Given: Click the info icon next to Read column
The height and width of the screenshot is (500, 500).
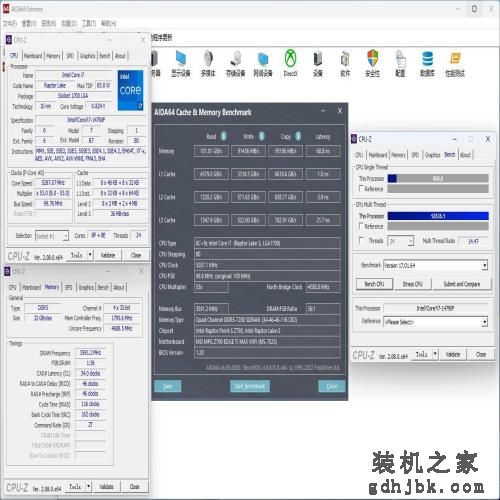Looking at the screenshot, I should [224, 136].
